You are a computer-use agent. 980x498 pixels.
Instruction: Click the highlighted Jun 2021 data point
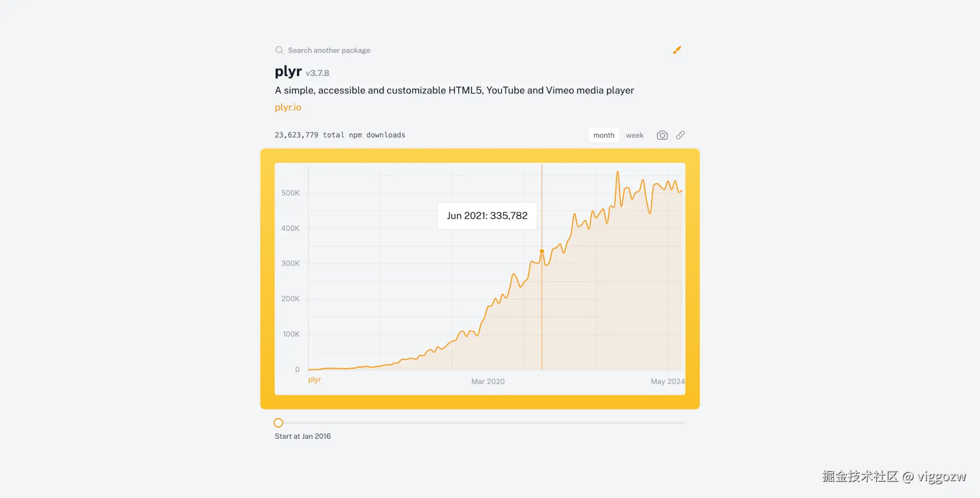[x=542, y=251]
